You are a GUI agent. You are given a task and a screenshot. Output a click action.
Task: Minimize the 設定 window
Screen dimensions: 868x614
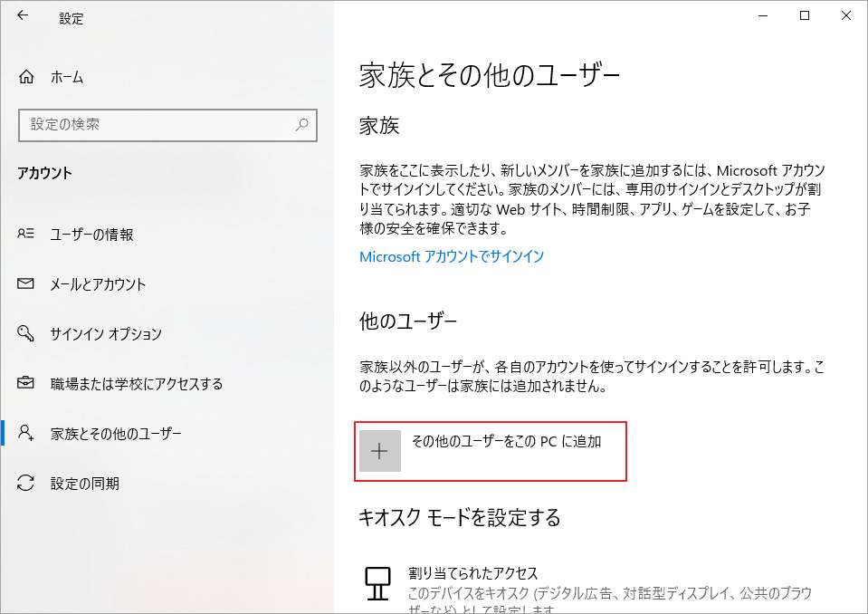click(763, 16)
